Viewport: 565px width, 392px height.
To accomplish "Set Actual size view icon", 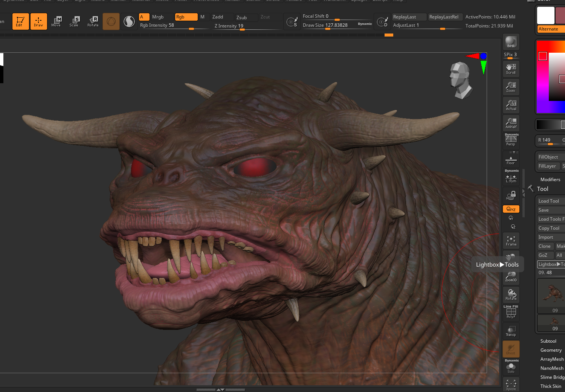I will [x=511, y=105].
